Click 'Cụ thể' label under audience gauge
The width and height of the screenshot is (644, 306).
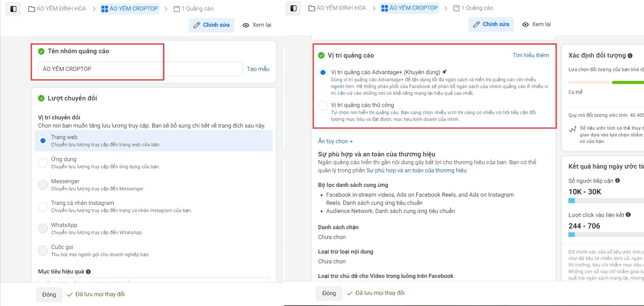575,92
